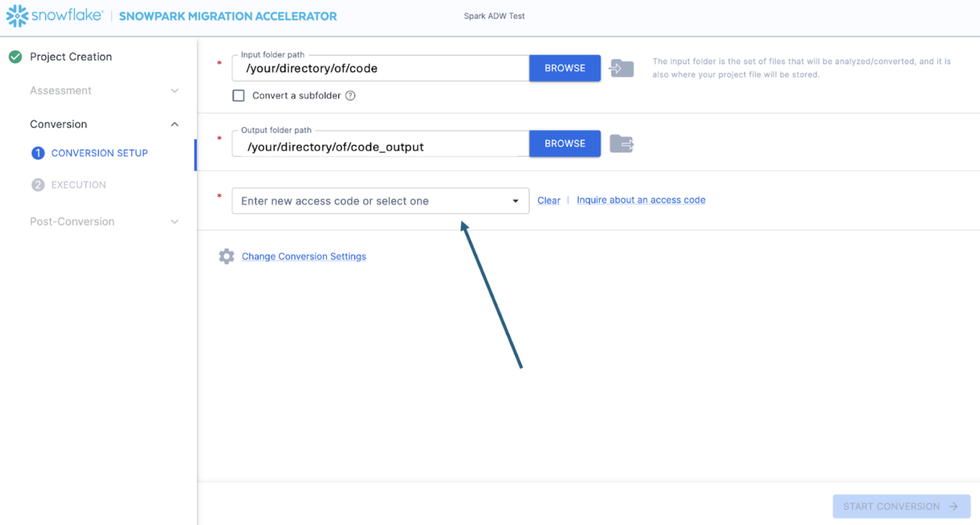980x525 pixels.
Task: Open the access code dropdown arrow
Action: click(516, 201)
